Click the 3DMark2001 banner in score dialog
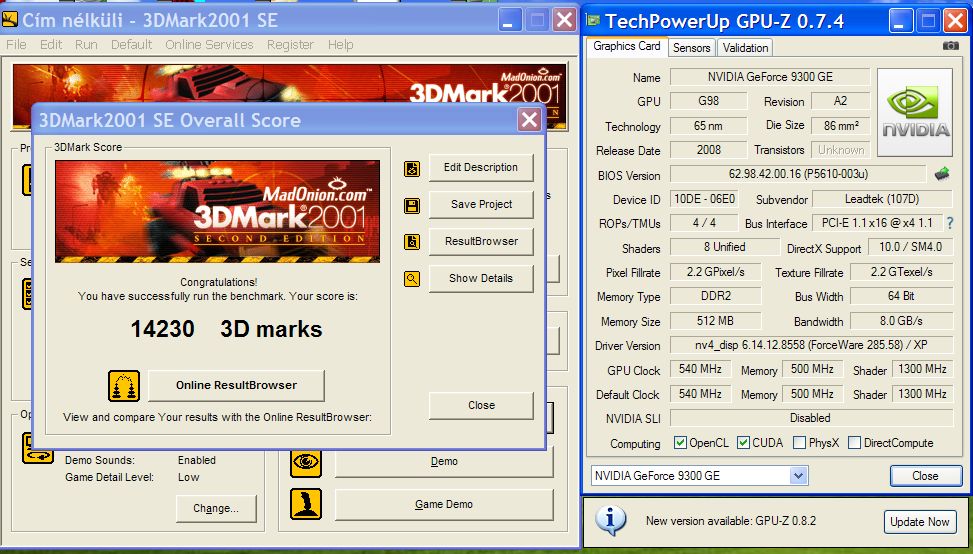This screenshot has width=973, height=554. pos(217,212)
